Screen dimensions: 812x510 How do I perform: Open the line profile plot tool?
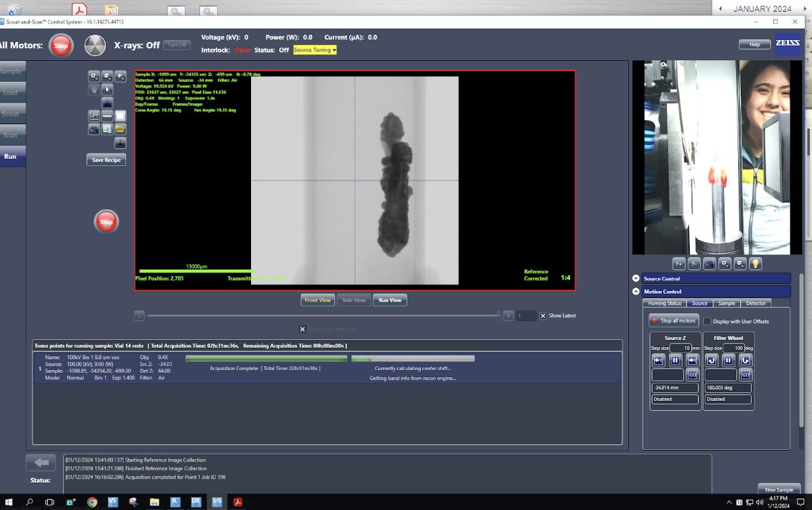[94, 116]
